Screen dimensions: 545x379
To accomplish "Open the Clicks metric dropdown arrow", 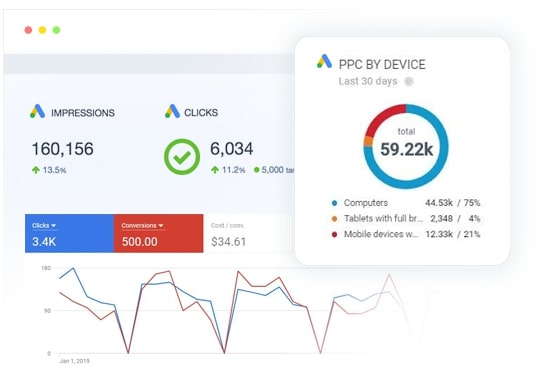I will (54, 226).
